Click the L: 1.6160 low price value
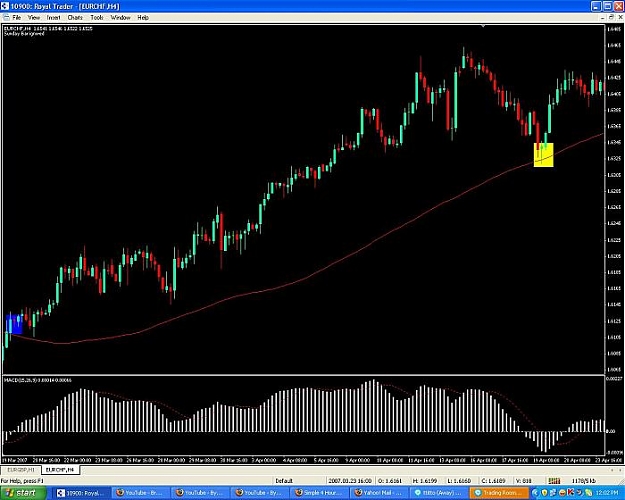Viewport: 625px width, 500px height. click(x=460, y=481)
